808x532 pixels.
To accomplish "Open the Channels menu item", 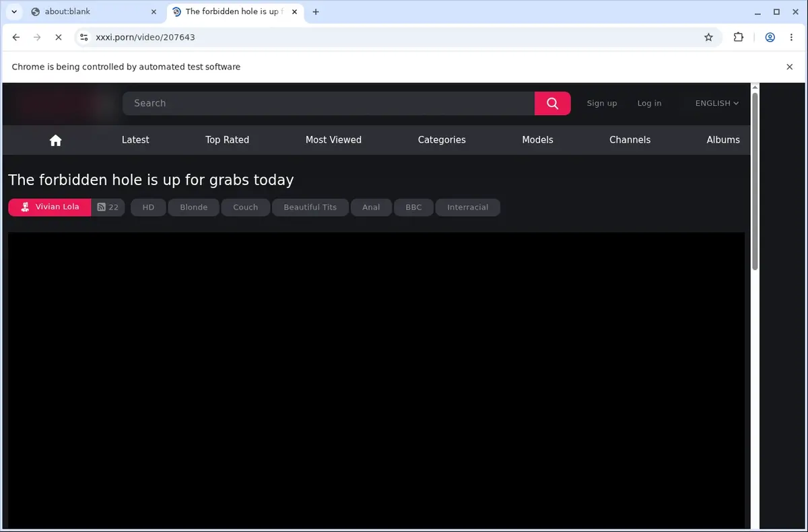I will (630, 140).
